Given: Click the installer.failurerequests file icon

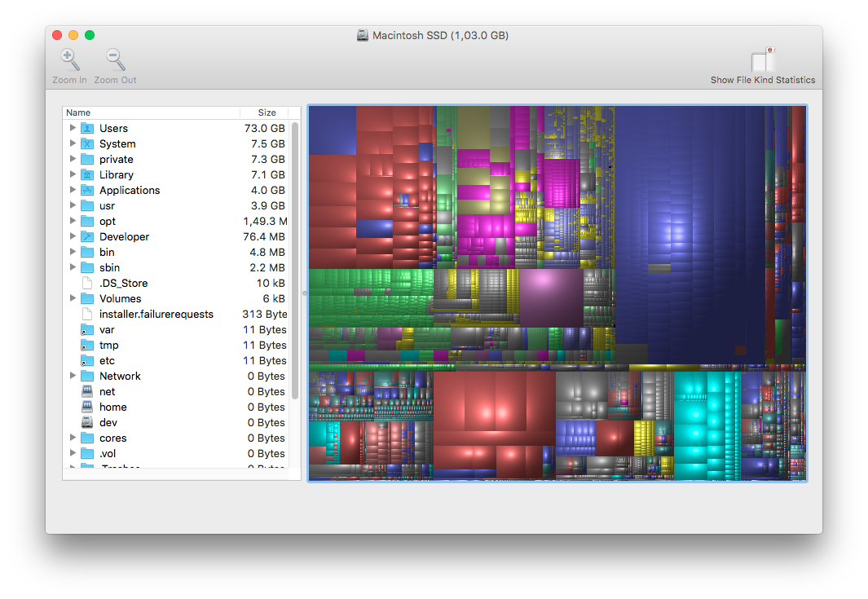Looking at the screenshot, I should coord(87,314).
